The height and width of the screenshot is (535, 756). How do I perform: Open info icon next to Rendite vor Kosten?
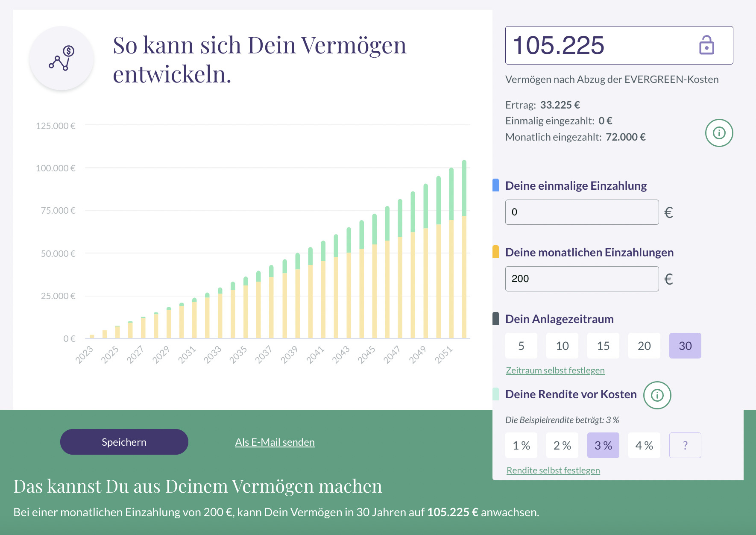pyautogui.click(x=657, y=395)
